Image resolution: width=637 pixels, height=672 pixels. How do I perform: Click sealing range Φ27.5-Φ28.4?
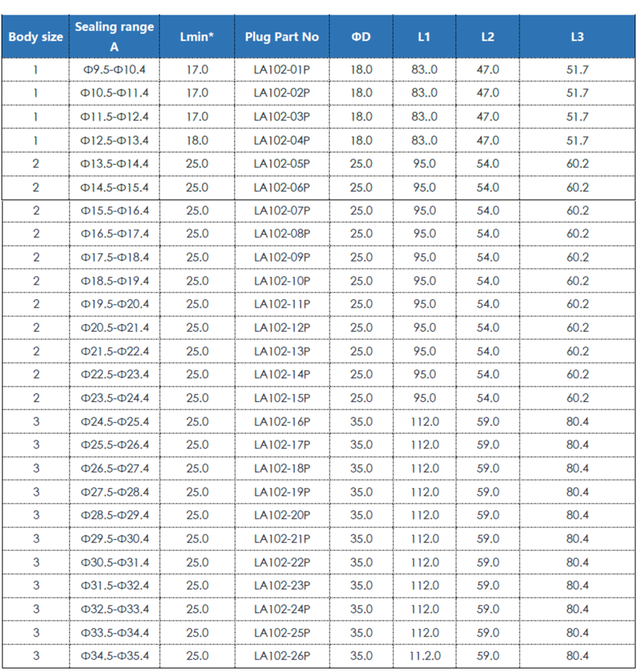coord(115,492)
